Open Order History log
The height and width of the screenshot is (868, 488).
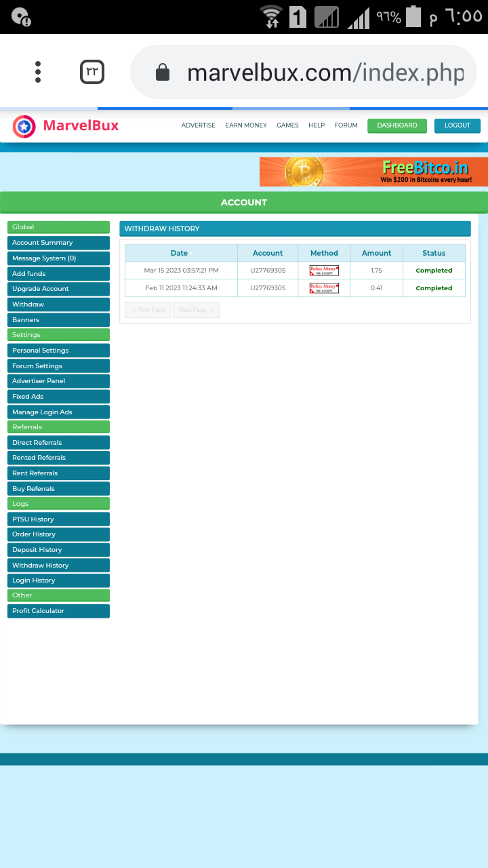pos(58,534)
